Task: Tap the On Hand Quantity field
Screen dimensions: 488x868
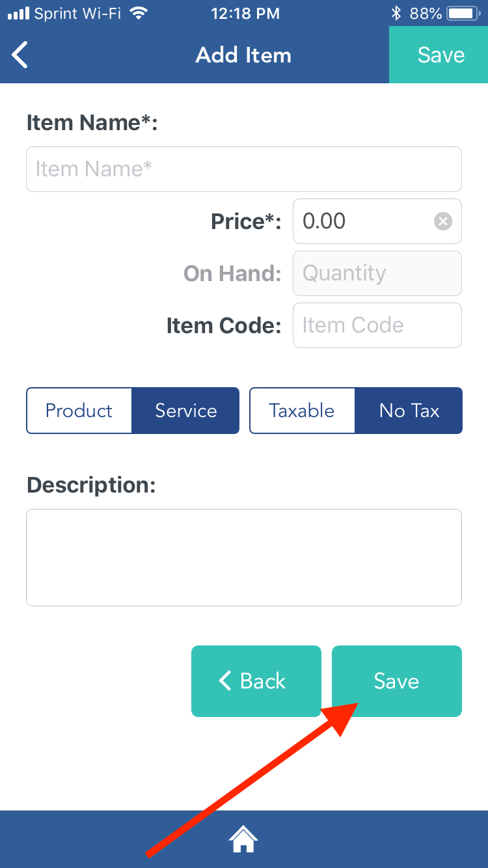Action: pos(377,273)
